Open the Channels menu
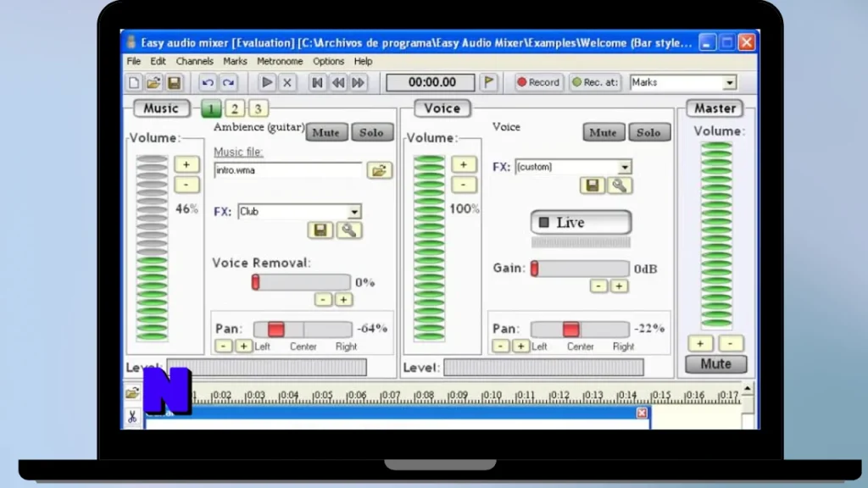The image size is (868, 488). click(194, 61)
